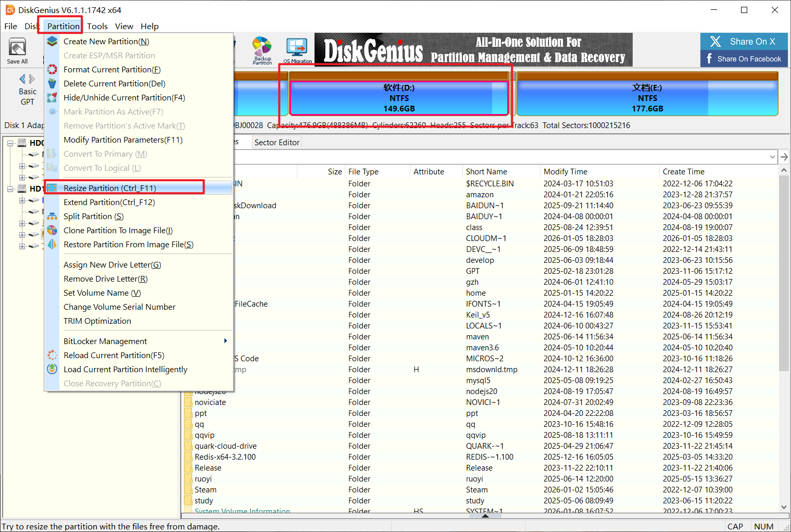This screenshot has width=791, height=532.
Task: Click the go arrow beside the path box
Action: tap(784, 157)
